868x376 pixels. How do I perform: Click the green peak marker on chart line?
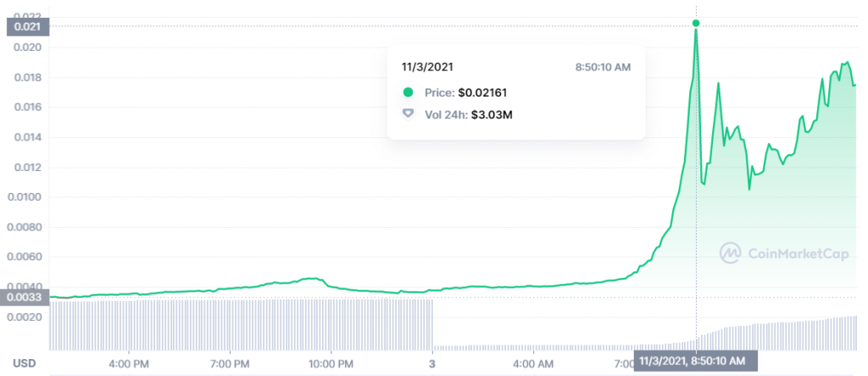point(696,23)
